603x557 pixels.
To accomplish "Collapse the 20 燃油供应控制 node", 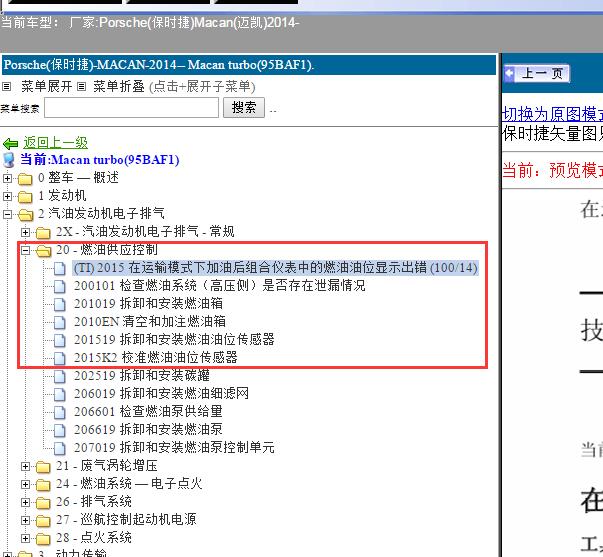I will point(25,250).
